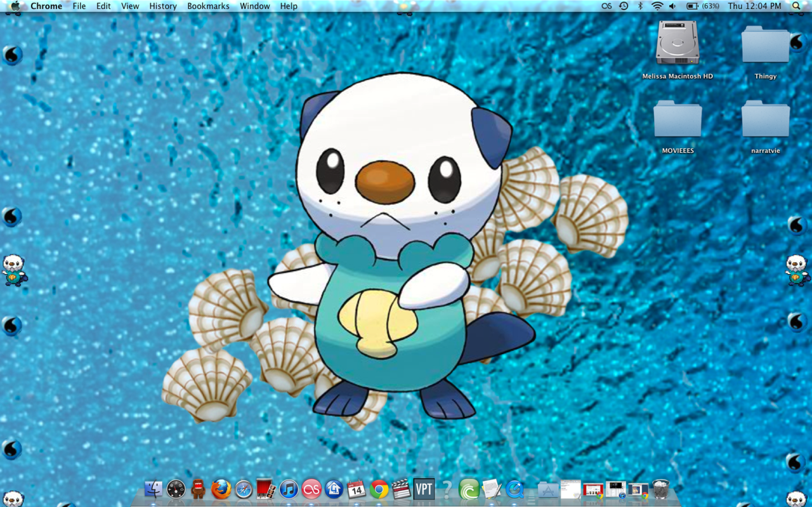
Task: Restore the minimized red-banner Chrome window in Dock
Action: tap(593, 490)
